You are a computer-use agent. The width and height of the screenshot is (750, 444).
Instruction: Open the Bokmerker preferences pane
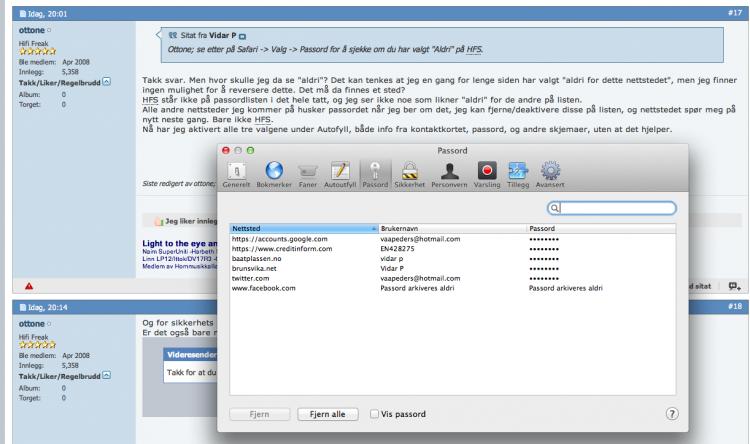[274, 175]
